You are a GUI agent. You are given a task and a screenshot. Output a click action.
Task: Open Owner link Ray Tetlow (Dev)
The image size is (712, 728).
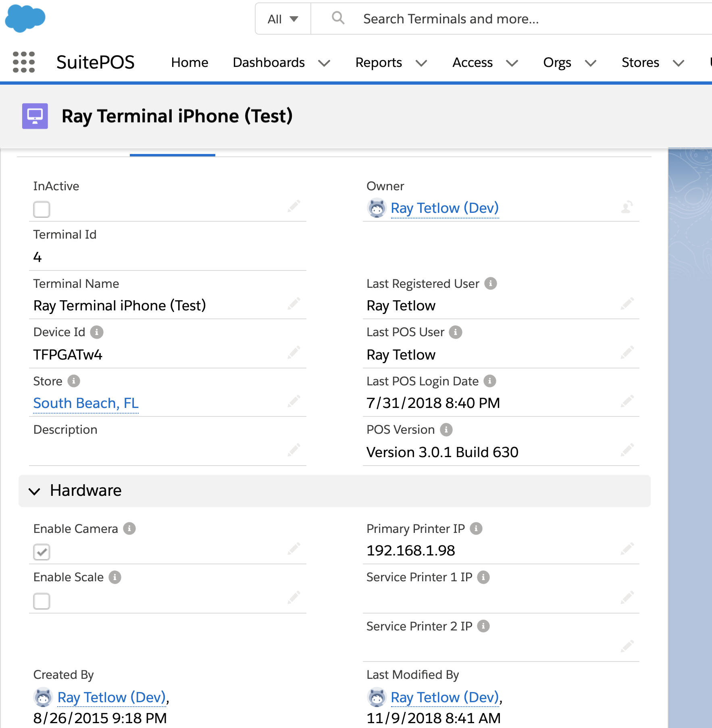click(x=445, y=208)
